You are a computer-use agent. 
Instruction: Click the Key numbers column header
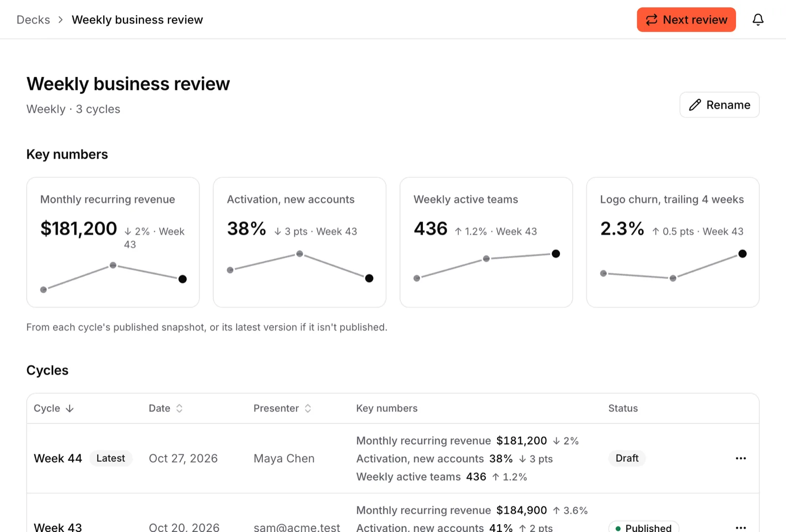(387, 408)
